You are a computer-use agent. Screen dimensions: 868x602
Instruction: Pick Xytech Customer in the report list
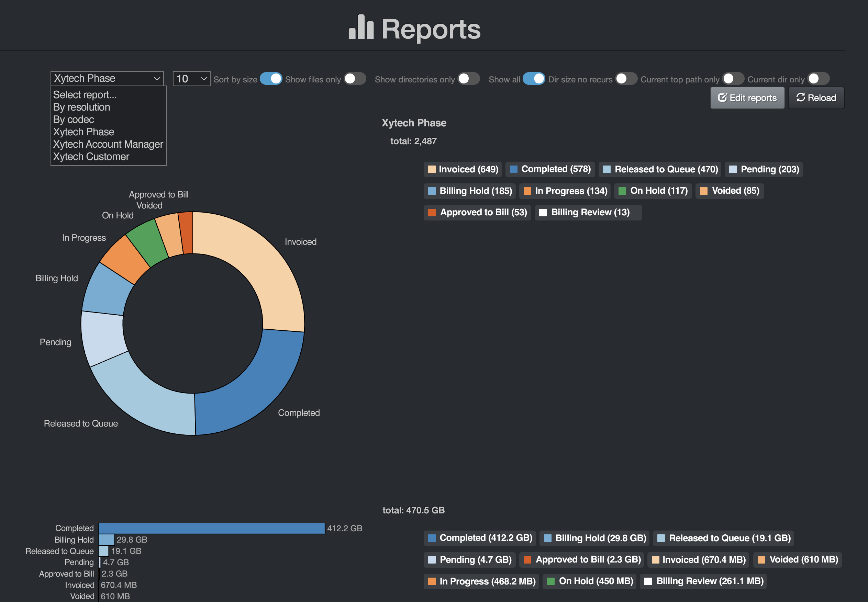91,157
